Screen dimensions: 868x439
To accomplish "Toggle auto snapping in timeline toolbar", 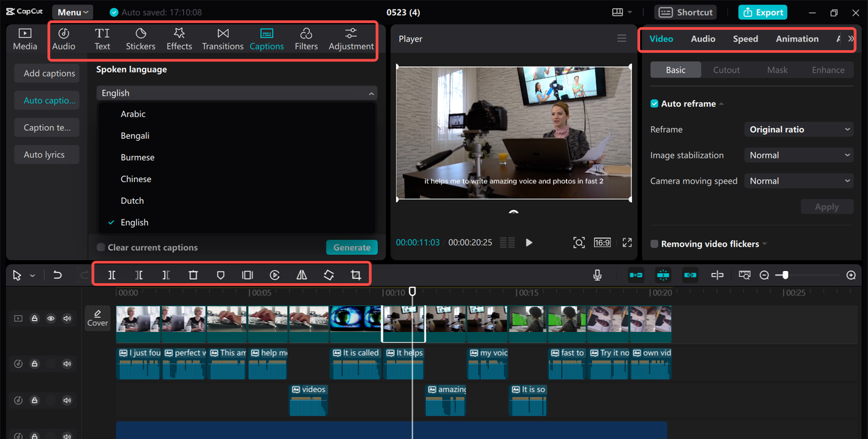I will tap(663, 275).
